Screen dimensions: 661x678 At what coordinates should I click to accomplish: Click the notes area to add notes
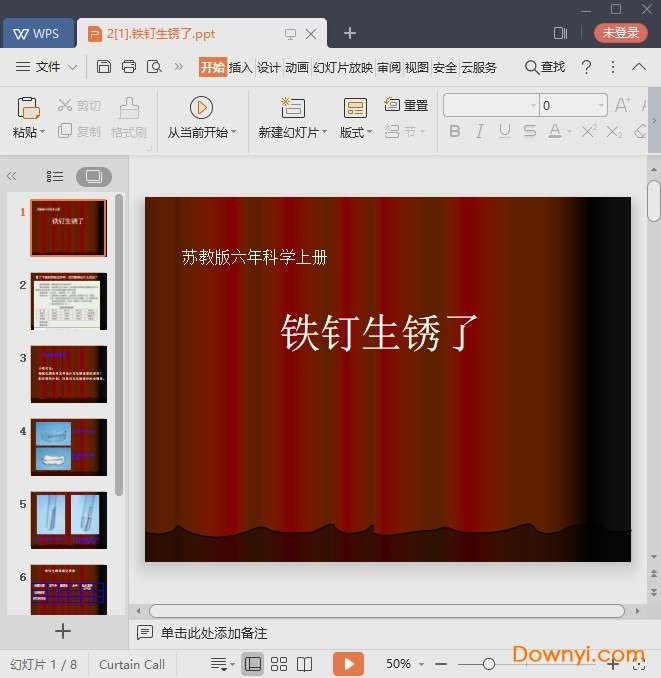point(214,633)
